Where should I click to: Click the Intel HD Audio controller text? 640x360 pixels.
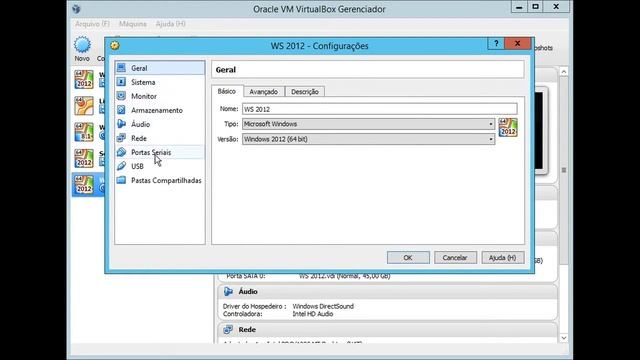313,314
